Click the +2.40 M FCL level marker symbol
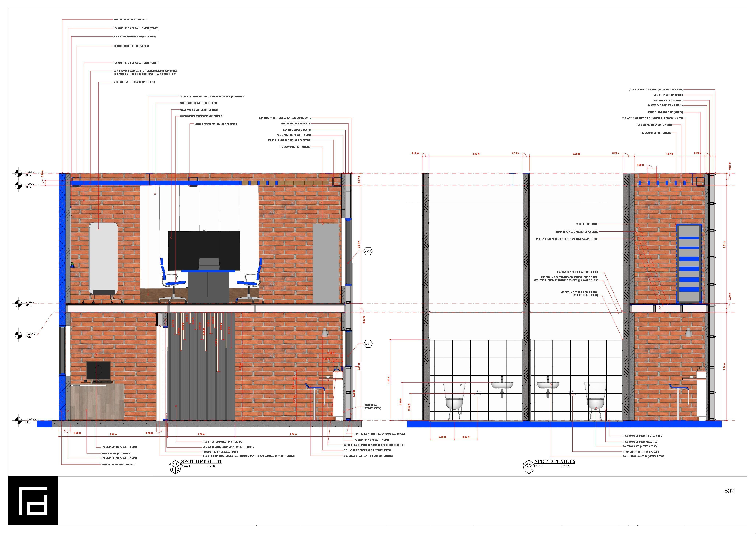756x534 pixels. point(18,335)
